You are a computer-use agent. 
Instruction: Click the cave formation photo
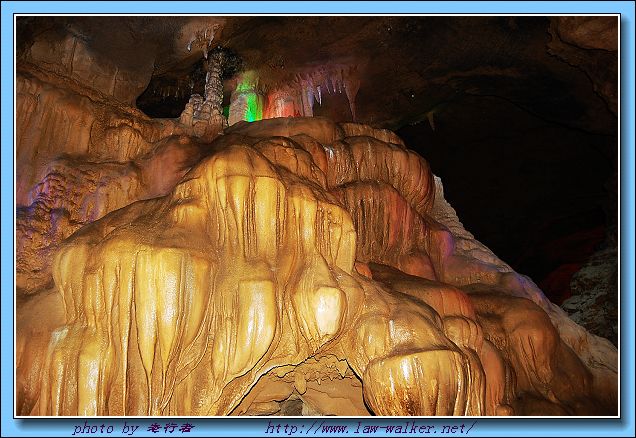point(317,216)
